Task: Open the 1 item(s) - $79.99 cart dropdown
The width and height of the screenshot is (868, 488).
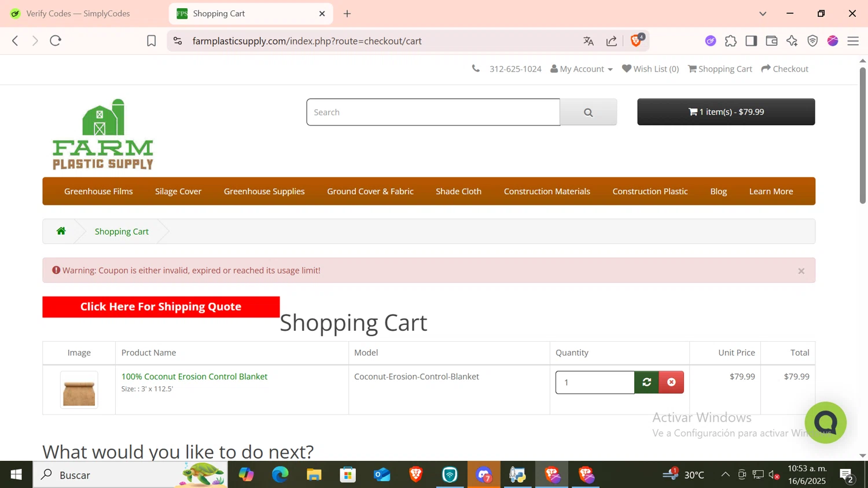Action: coord(726,112)
